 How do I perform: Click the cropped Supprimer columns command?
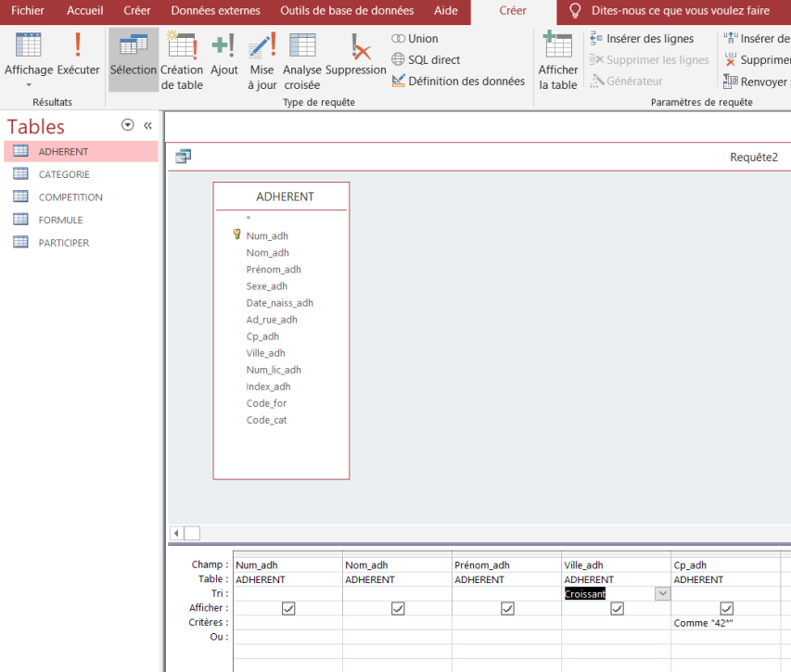(757, 59)
